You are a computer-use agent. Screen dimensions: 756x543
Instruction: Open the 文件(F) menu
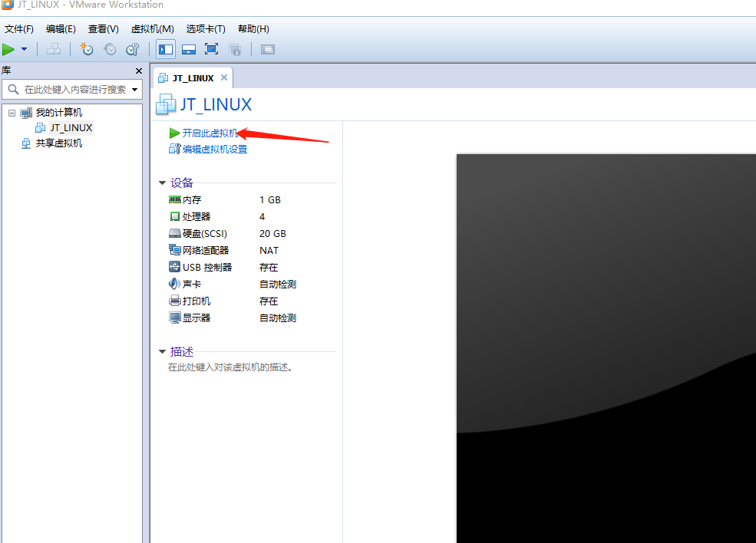tap(19, 29)
